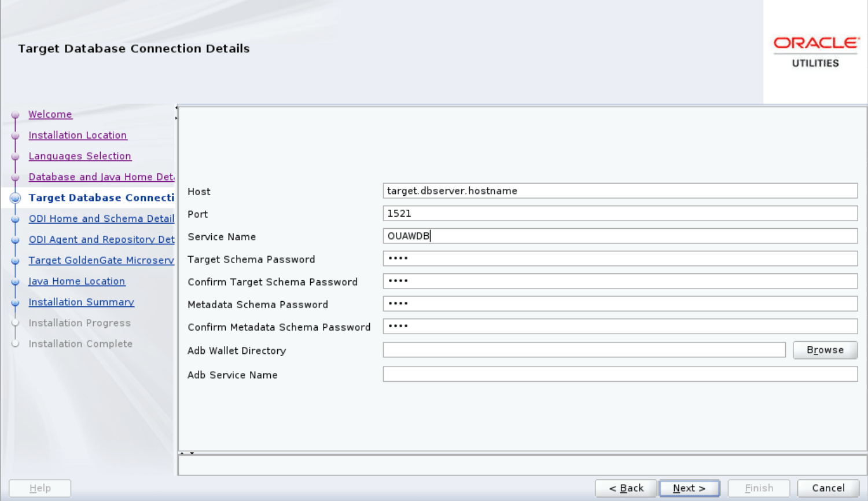Select the Installation Location step

(x=78, y=135)
